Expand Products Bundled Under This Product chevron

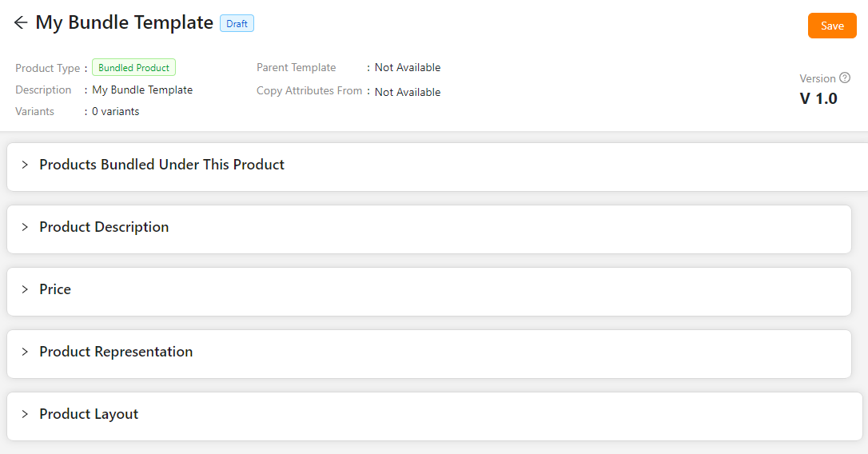click(25, 165)
